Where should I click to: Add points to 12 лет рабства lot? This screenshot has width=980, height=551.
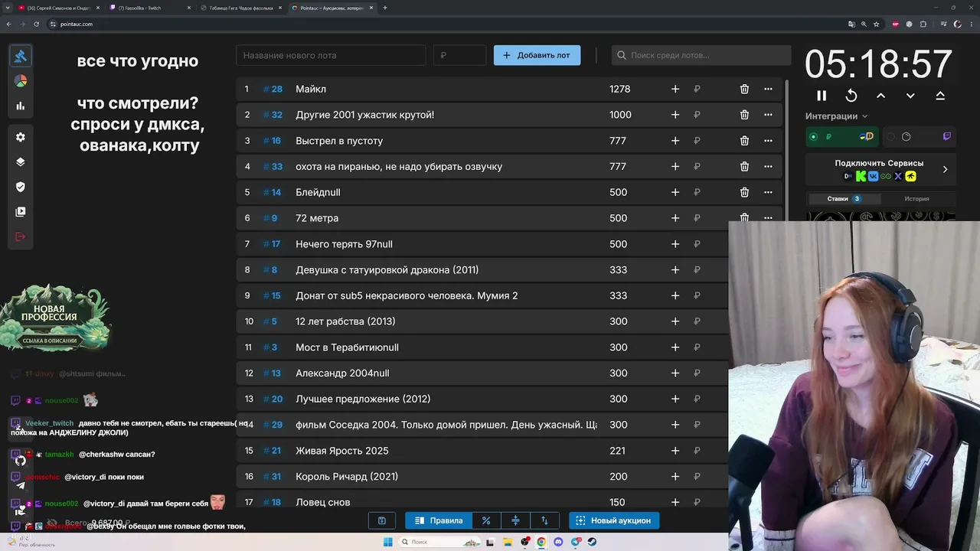click(x=675, y=321)
